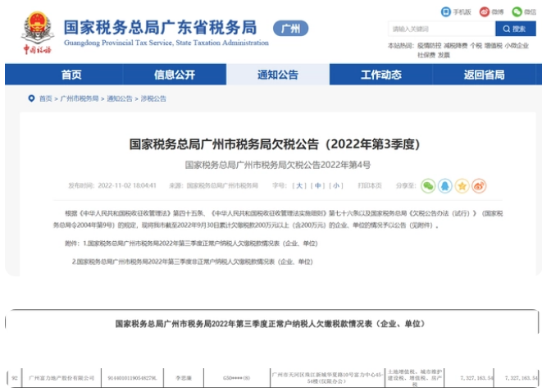
Task: Open the 广州 city selector
Action: click(x=289, y=29)
